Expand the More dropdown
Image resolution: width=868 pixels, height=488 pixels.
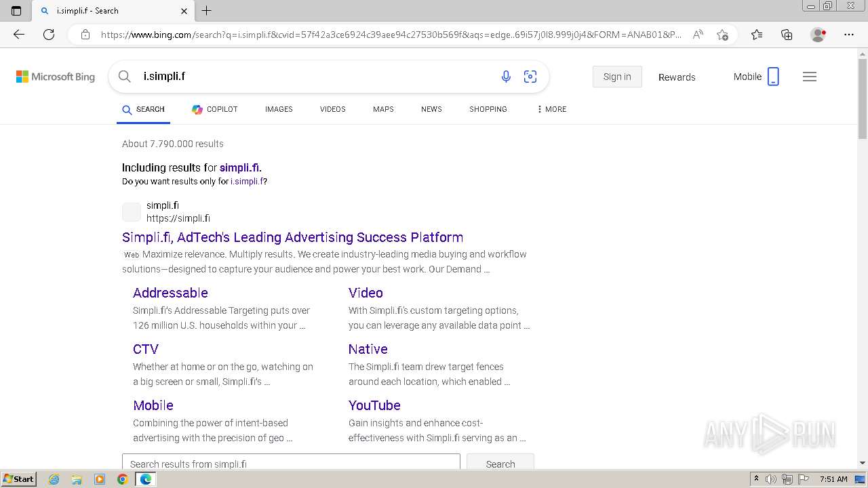click(x=551, y=109)
